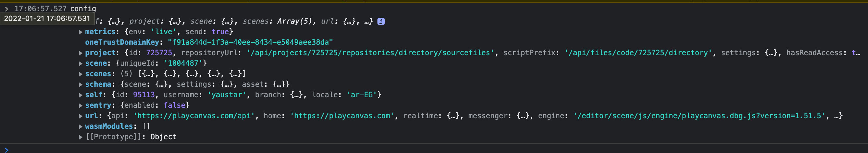
Task: Expand the project object triangle
Action: [81, 53]
